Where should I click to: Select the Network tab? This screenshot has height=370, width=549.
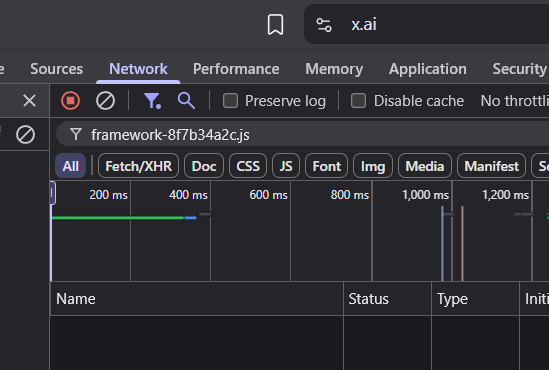click(x=138, y=69)
